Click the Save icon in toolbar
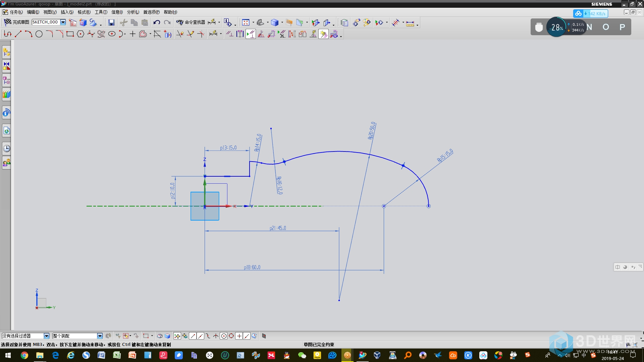 coord(111,22)
